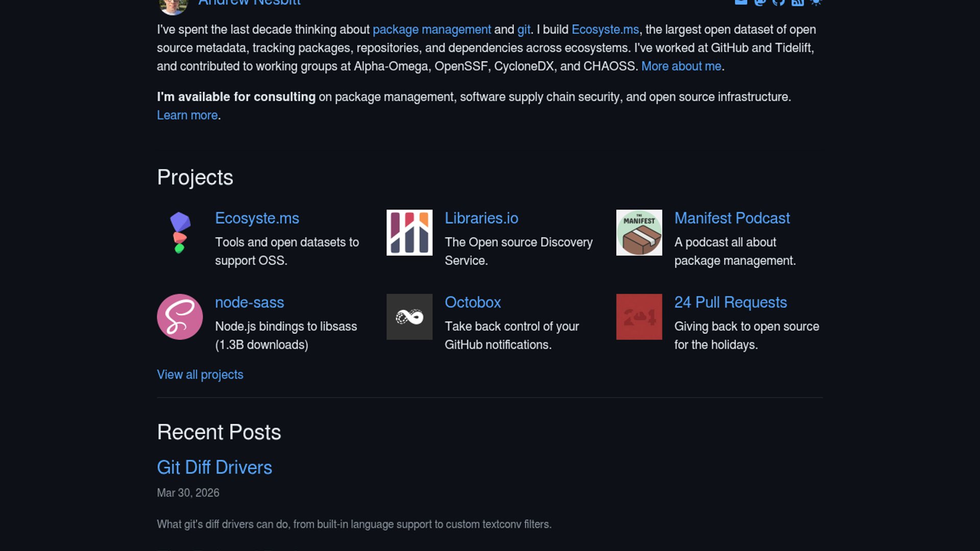980x551 pixels.
Task: Click the pink node-sass Sass logo
Action: (x=180, y=317)
